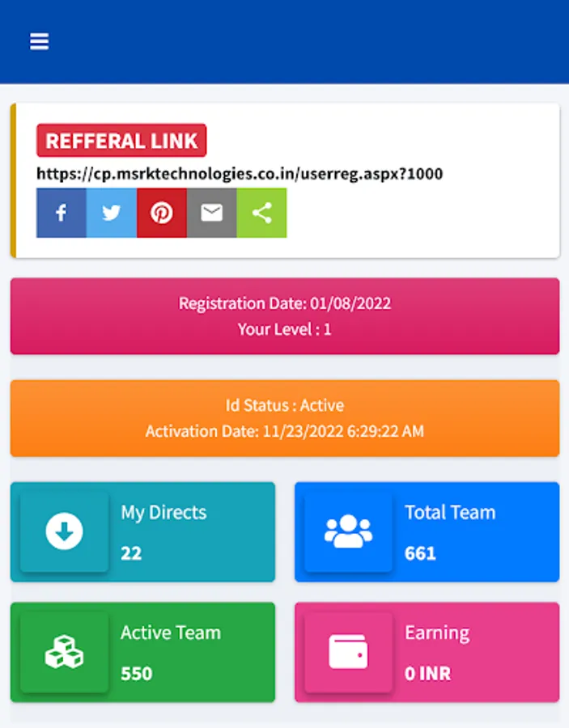Open the Total Team card
Viewport: 569px width, 728px height.
[x=427, y=531]
